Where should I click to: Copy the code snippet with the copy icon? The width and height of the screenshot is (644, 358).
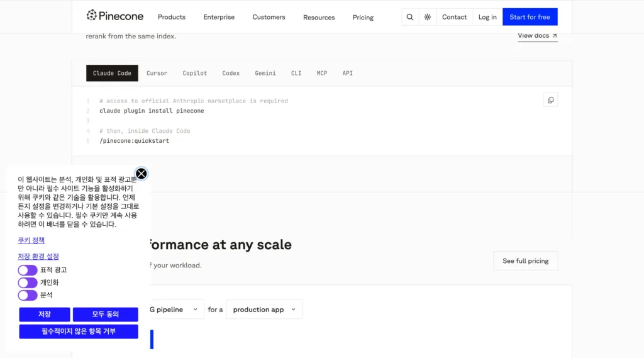pos(550,100)
